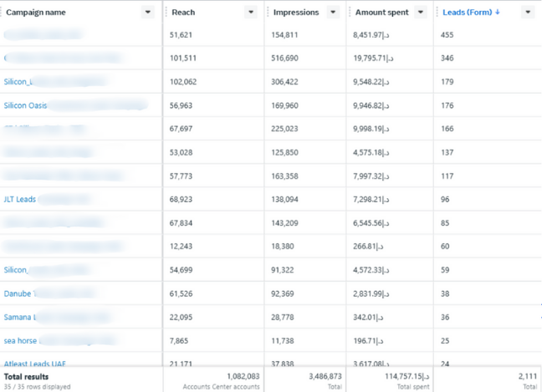
Task: Select the Amount spent value 19,795.71
Action: [373, 58]
